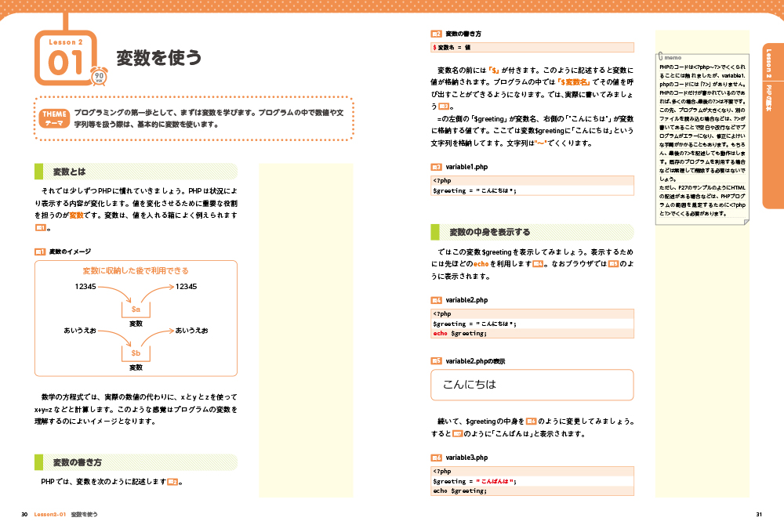Click the syntax line $変数名 = 値
784x532 pixels.
coord(532,48)
